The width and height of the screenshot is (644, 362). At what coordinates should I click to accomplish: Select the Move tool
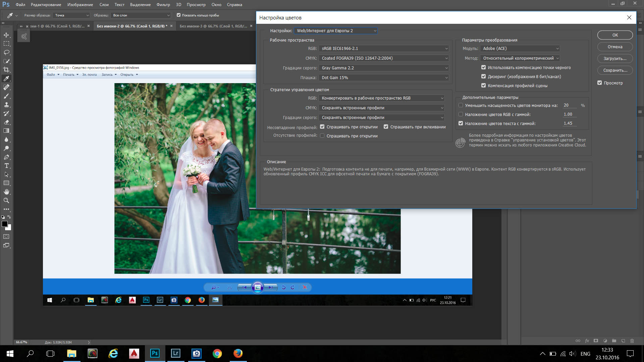(x=6, y=35)
